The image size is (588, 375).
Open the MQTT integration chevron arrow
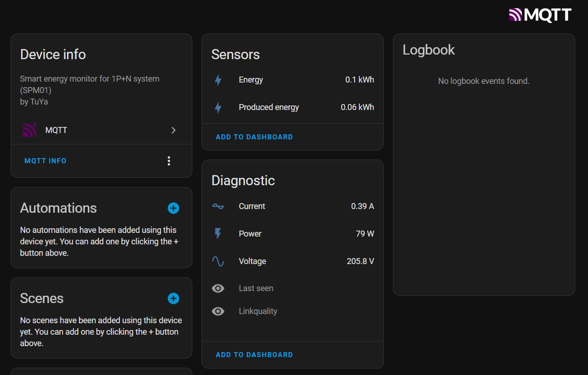174,130
